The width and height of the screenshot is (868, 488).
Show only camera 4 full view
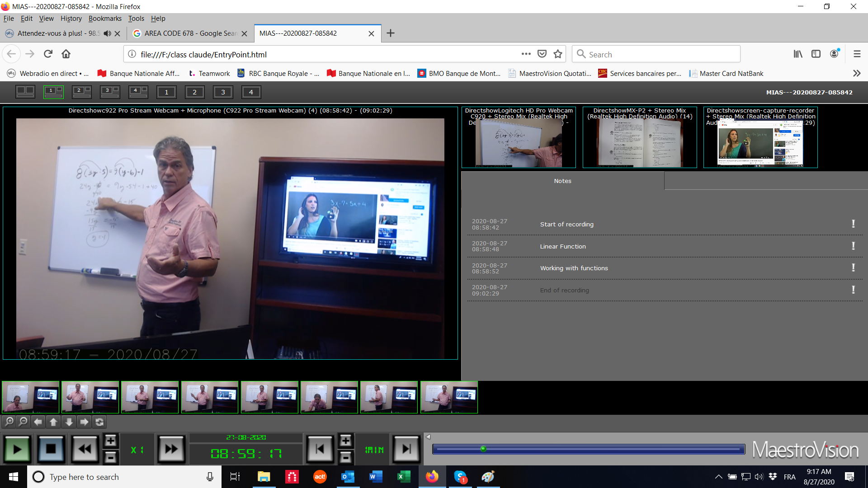251,92
